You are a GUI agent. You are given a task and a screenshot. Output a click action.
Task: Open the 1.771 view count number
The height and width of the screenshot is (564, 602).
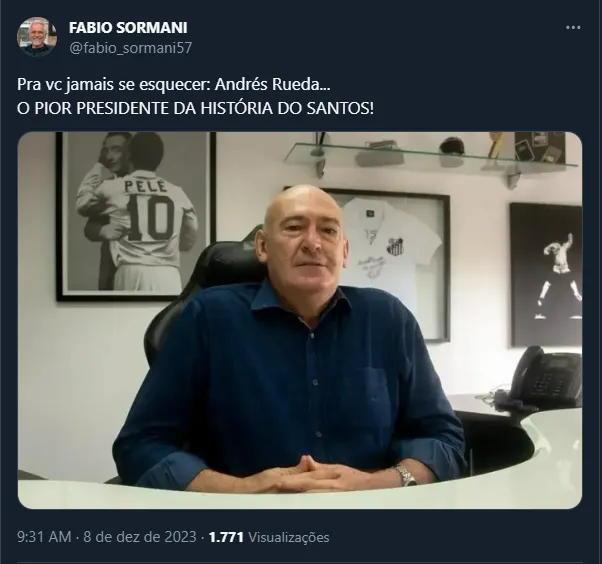pos(227,537)
